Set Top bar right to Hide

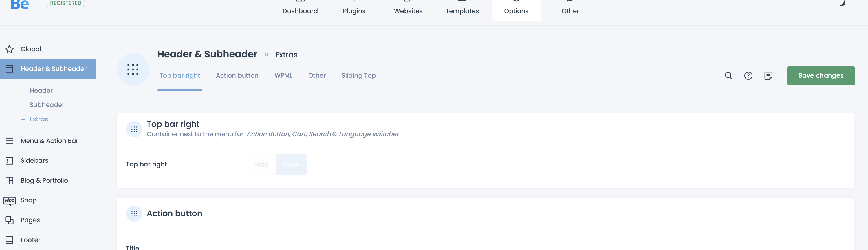tap(261, 164)
